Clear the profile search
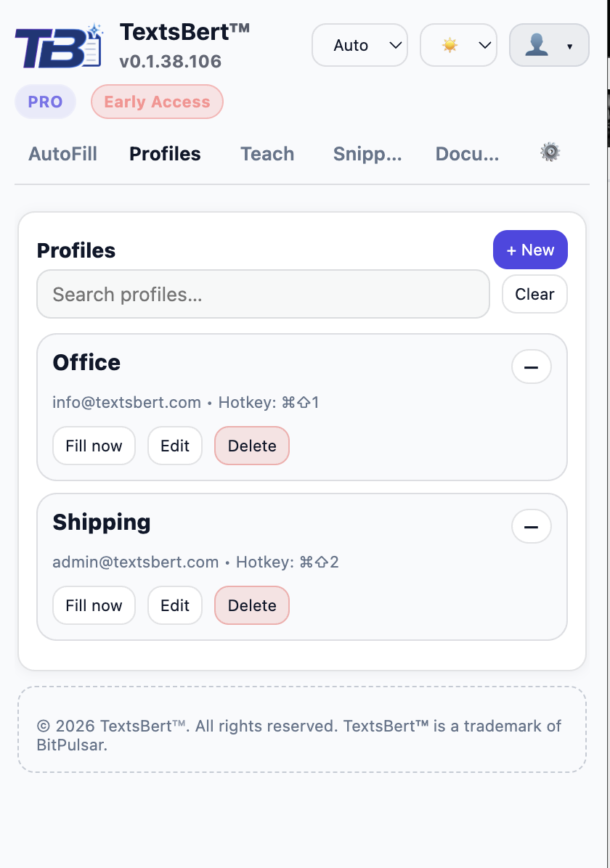The height and width of the screenshot is (868, 610). click(x=534, y=294)
